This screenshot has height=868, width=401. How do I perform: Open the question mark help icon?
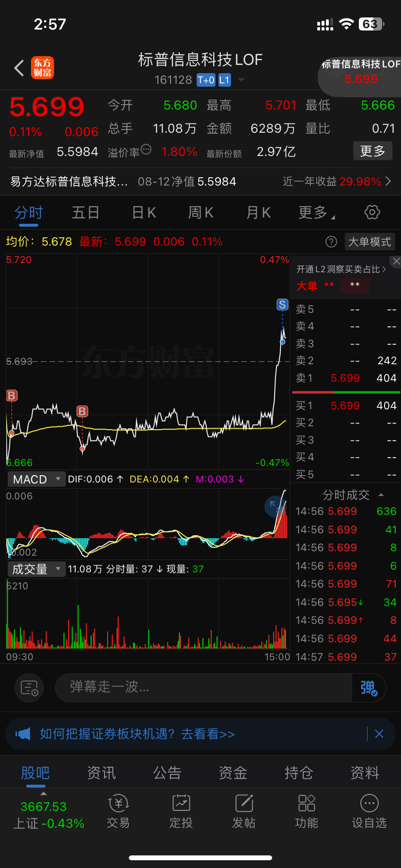point(331,242)
